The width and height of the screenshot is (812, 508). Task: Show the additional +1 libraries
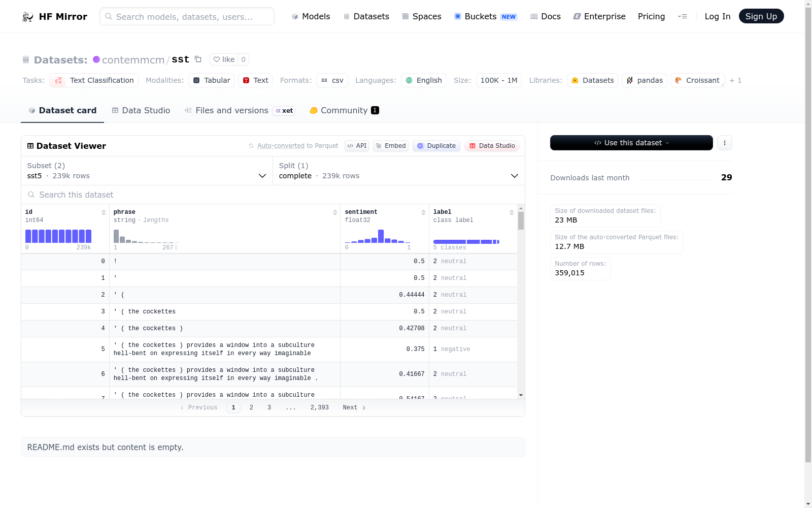pyautogui.click(x=735, y=80)
